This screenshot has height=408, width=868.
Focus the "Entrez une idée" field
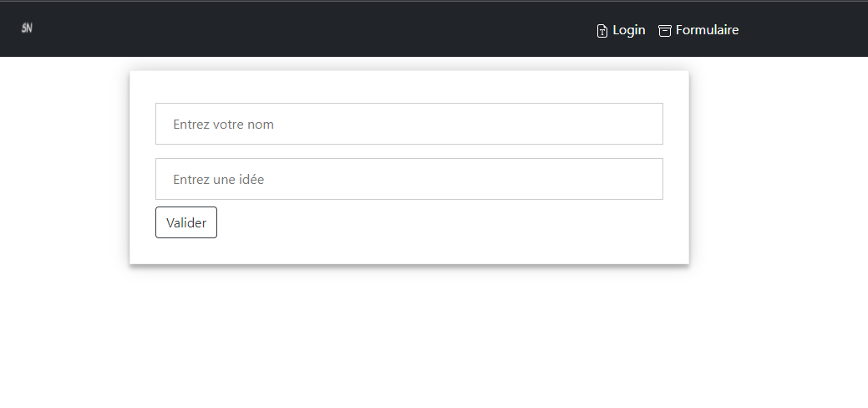[x=409, y=179]
